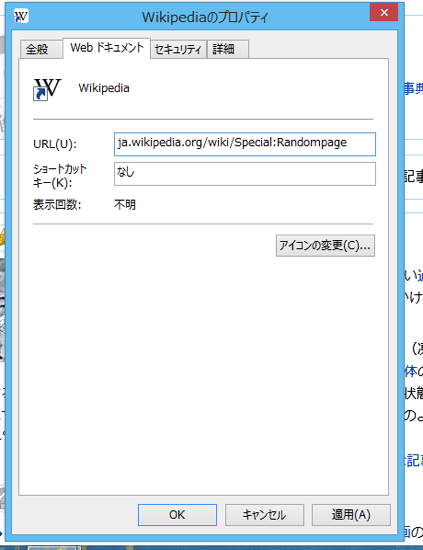Click the ショートカットキー(K) field
Screen dimensions: 423x550
pos(245,174)
